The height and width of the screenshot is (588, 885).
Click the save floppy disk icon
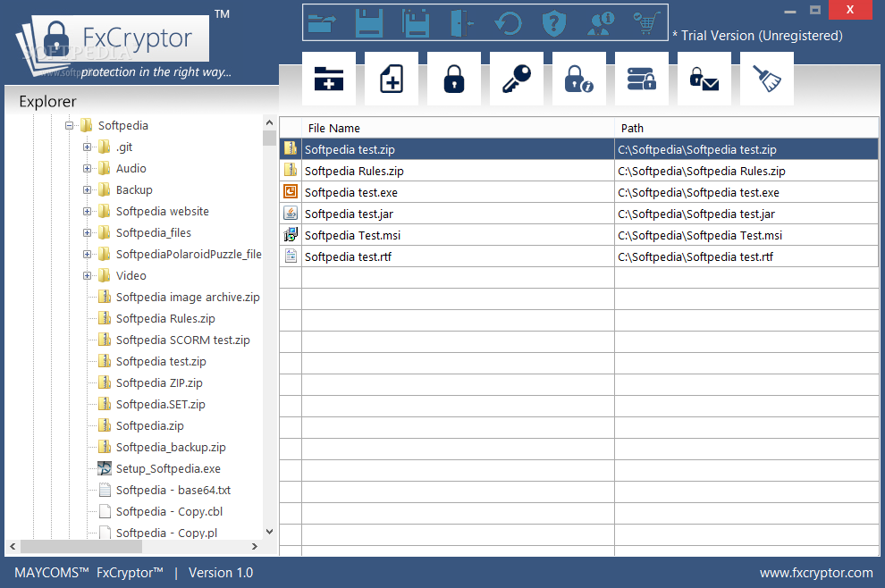pyautogui.click(x=369, y=23)
